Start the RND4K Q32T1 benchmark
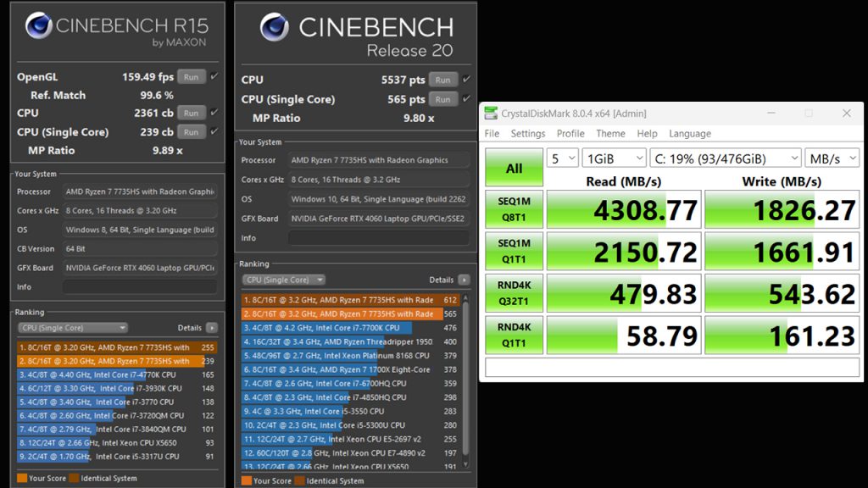Viewport: 868px width, 488px height. pyautogui.click(x=515, y=293)
